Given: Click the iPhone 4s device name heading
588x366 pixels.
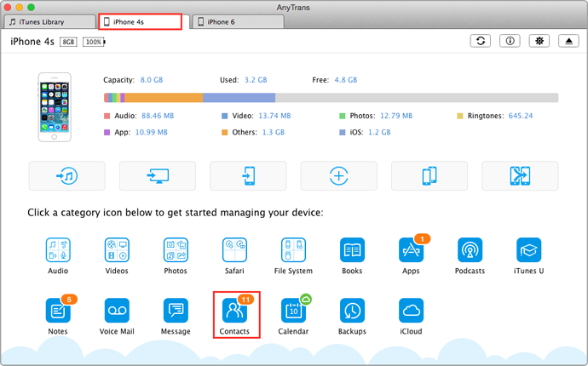Looking at the screenshot, I should pos(32,42).
